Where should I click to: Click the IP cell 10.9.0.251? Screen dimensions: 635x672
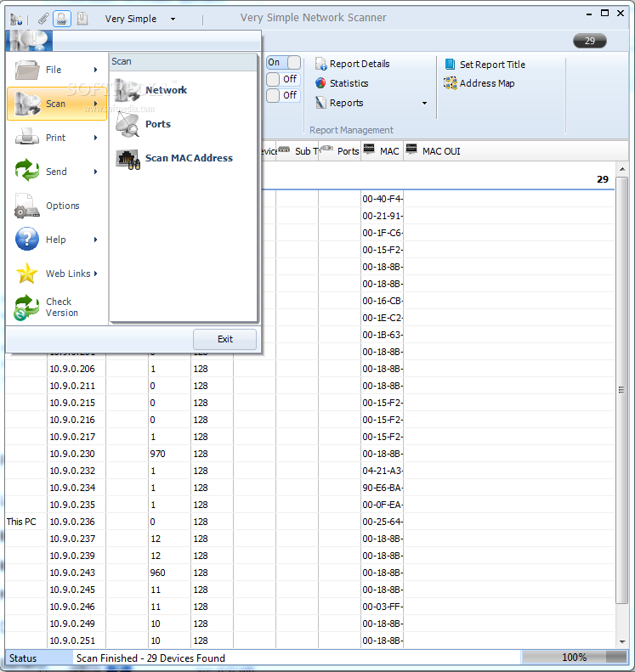click(x=77, y=641)
